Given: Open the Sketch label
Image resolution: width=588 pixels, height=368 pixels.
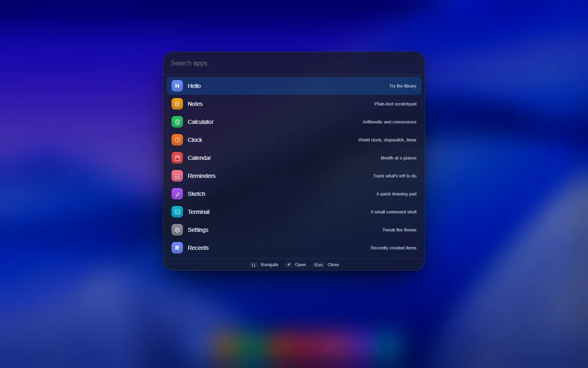Looking at the screenshot, I should [196, 194].
